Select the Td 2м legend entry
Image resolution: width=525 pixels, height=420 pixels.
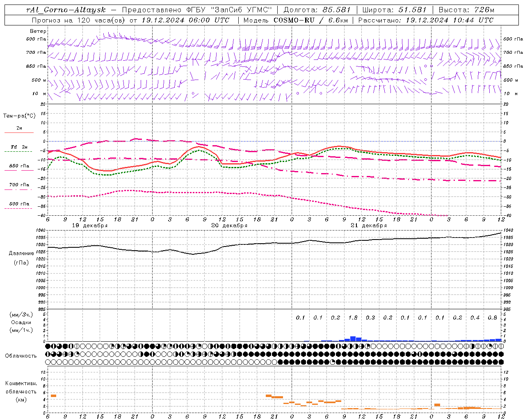tap(19, 147)
